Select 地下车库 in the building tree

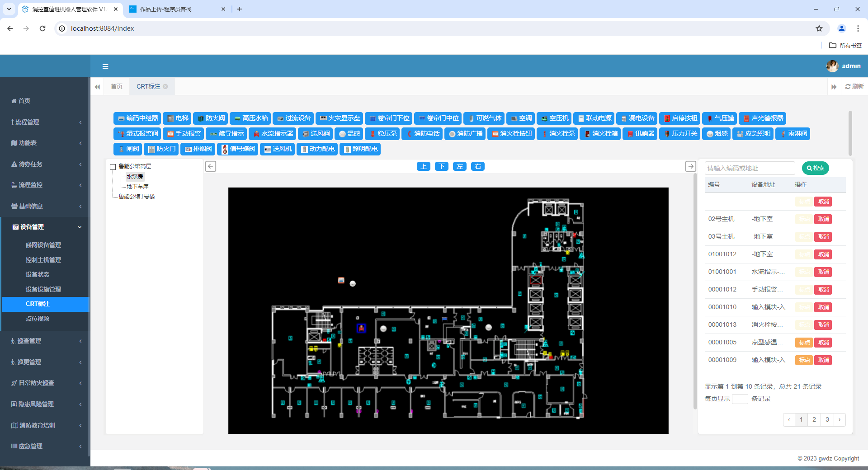[x=137, y=187]
